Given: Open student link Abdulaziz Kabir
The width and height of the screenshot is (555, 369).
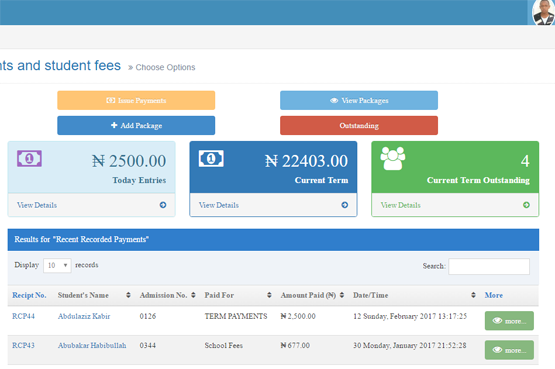Looking at the screenshot, I should (84, 316).
